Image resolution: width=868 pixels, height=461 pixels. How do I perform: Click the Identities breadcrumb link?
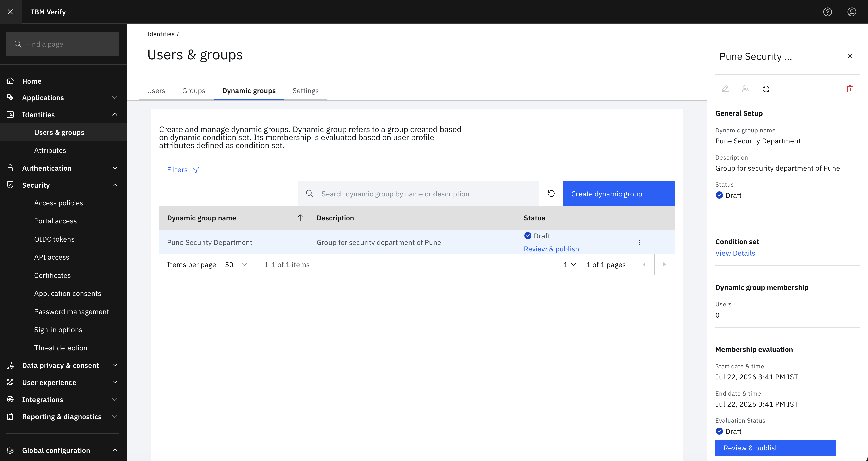tap(161, 34)
